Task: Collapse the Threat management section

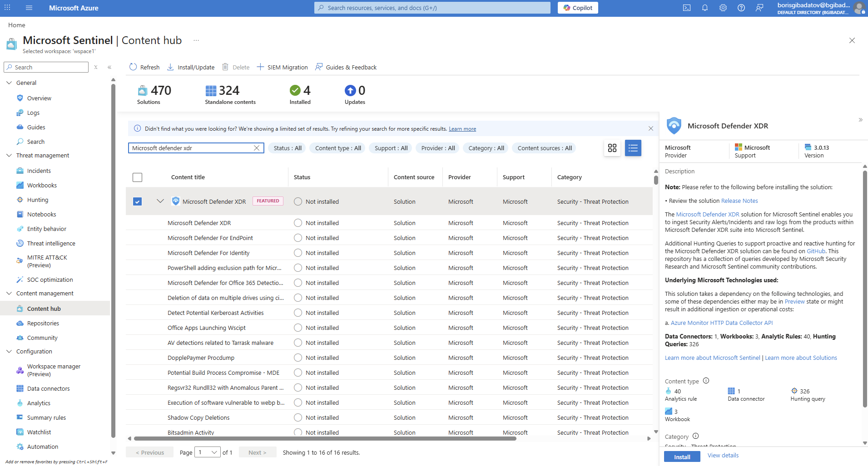Action: tap(9, 155)
